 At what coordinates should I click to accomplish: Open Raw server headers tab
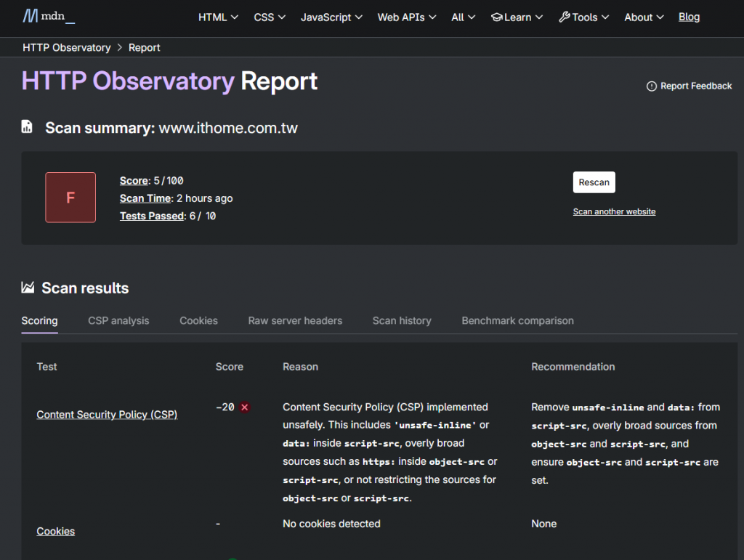(x=295, y=321)
